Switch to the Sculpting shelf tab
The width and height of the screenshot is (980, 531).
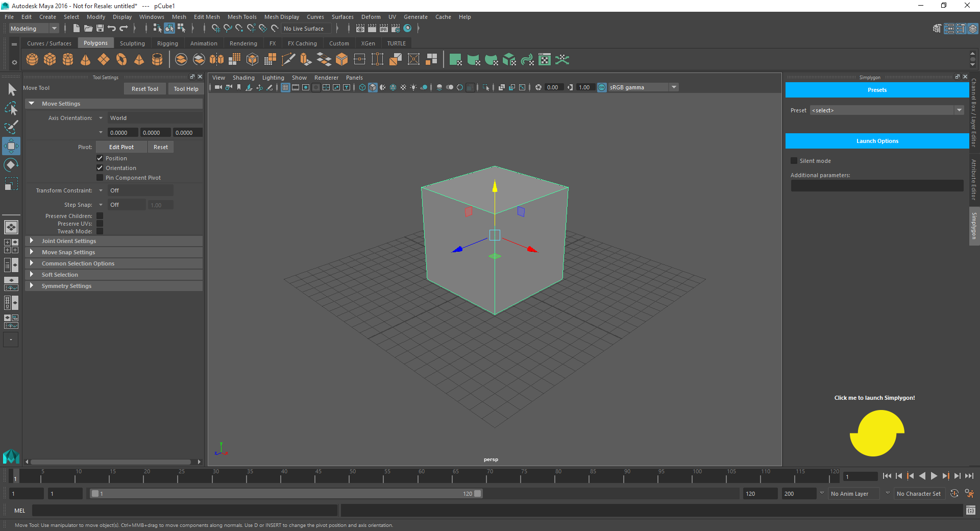click(132, 43)
